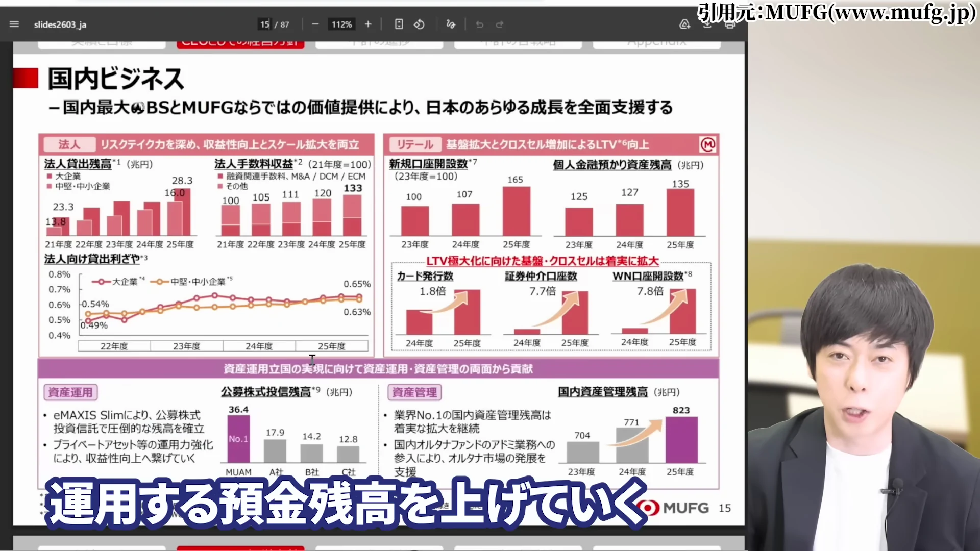This screenshot has width=980, height=551.
Task: Click the LTV極大化 red heading text
Action: 543,261
